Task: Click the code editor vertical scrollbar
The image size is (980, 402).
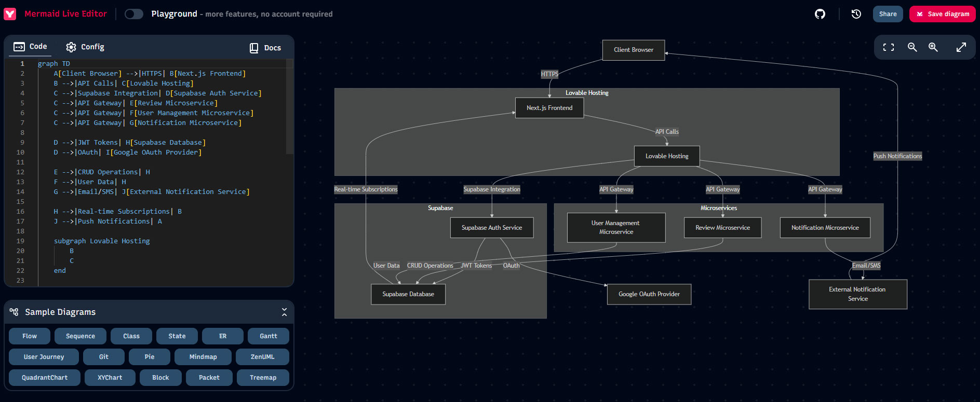Action: click(x=289, y=106)
